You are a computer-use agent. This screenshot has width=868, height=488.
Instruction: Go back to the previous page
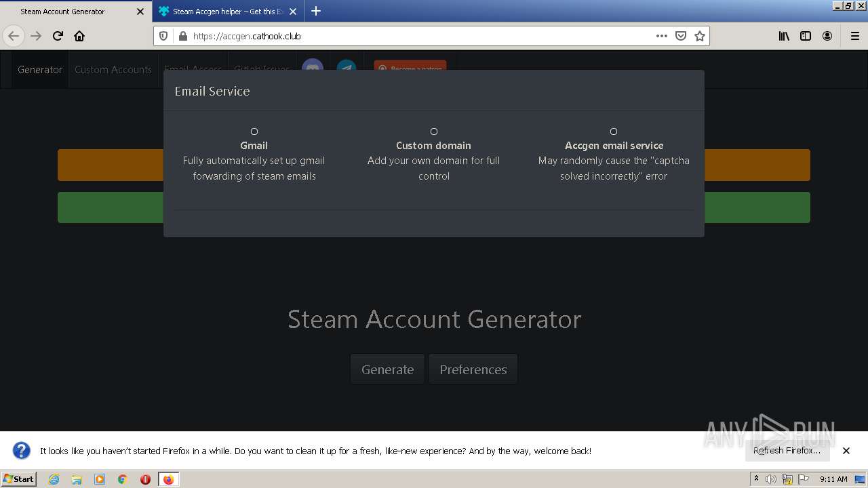[x=14, y=36]
